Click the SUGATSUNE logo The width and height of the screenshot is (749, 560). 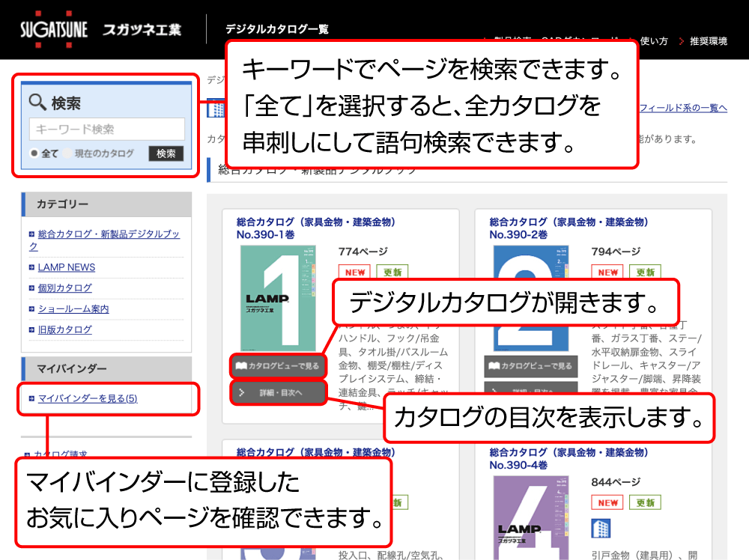[x=53, y=30]
